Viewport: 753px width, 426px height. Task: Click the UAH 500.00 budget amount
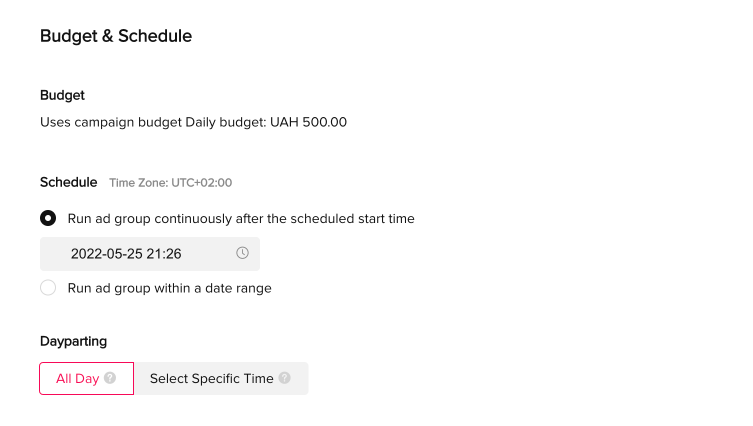(308, 122)
